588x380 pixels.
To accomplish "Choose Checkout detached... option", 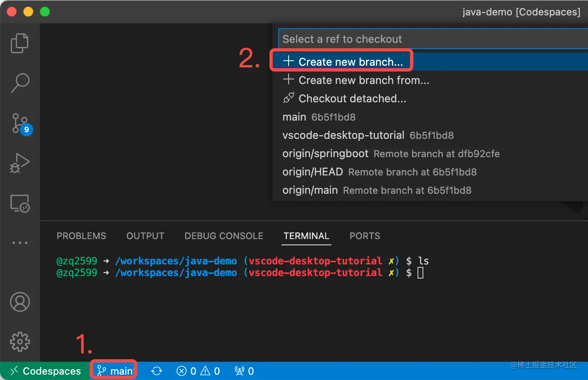I will tap(430, 98).
